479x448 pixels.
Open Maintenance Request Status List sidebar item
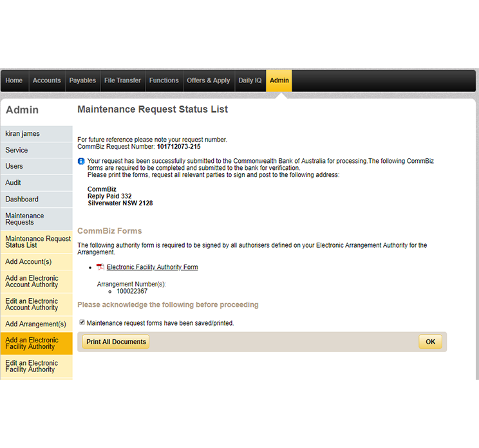tap(36, 242)
